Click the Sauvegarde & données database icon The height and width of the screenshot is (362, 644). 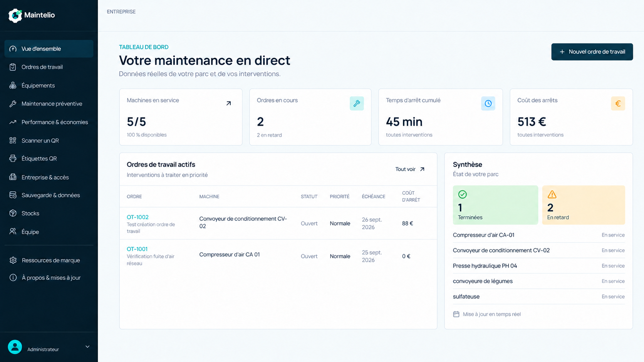pos(13,195)
